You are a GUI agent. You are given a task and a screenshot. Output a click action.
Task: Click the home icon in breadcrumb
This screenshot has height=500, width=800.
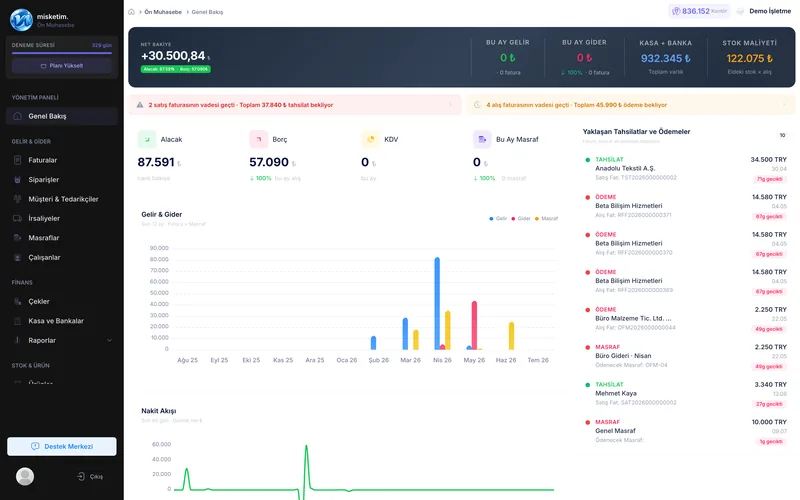pos(132,12)
